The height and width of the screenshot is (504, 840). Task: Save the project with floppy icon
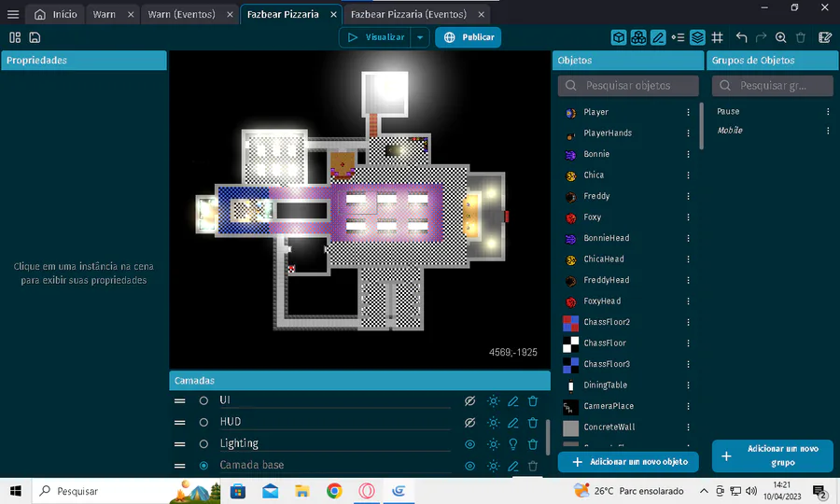coord(35,37)
